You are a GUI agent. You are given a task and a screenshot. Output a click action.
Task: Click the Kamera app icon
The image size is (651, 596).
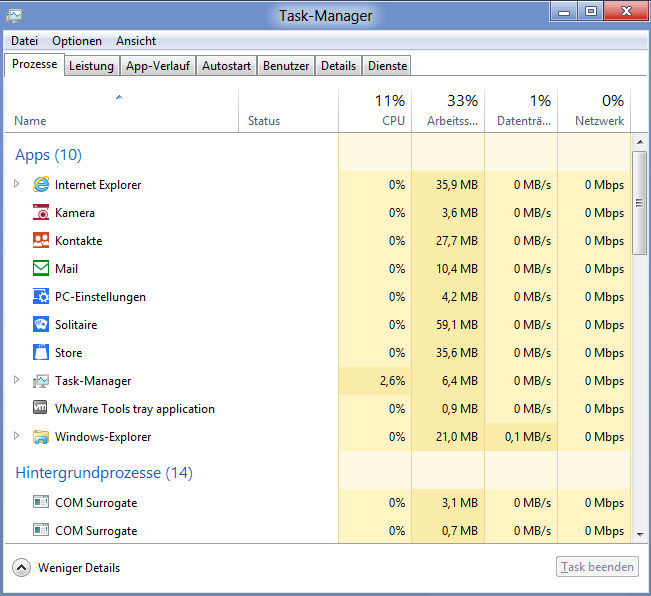(41, 212)
